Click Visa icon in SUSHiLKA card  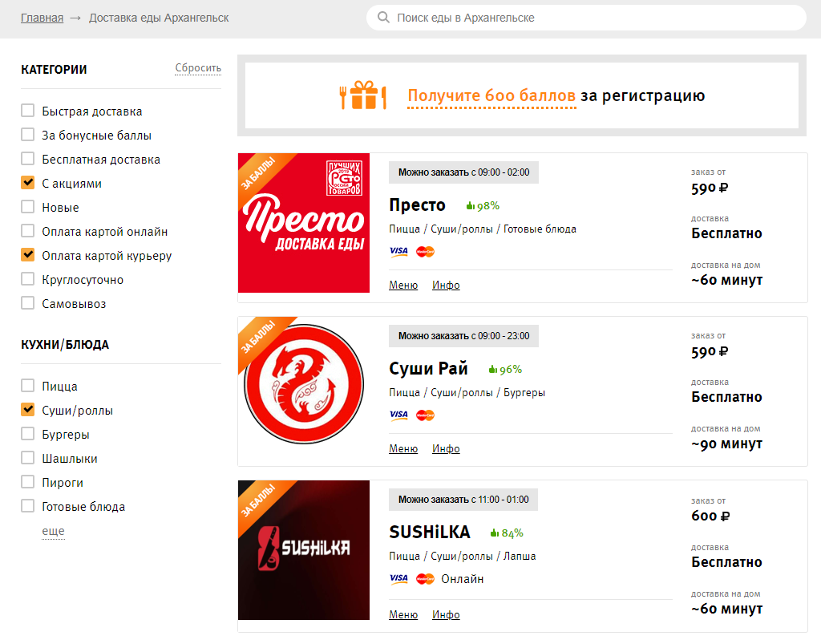click(398, 578)
